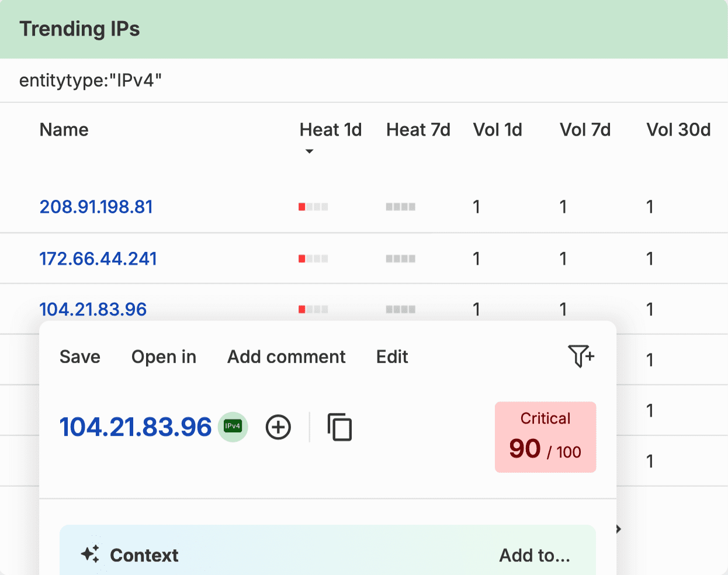Open the 172.66.44.241 link

[x=98, y=258]
